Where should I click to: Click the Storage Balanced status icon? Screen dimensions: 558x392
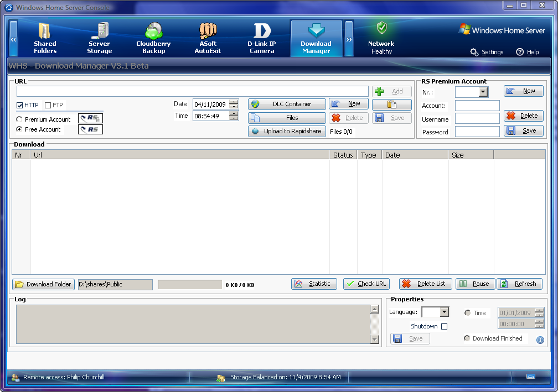tap(221, 378)
